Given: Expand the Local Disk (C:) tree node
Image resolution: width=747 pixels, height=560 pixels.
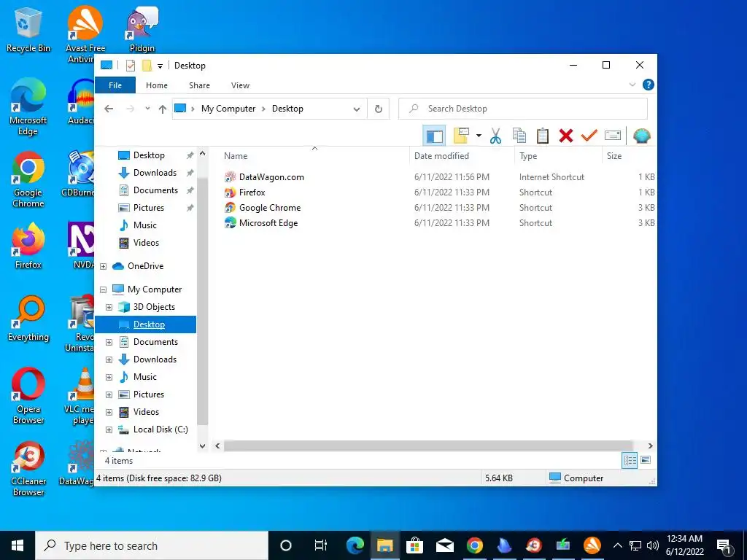Looking at the screenshot, I should pos(109,429).
